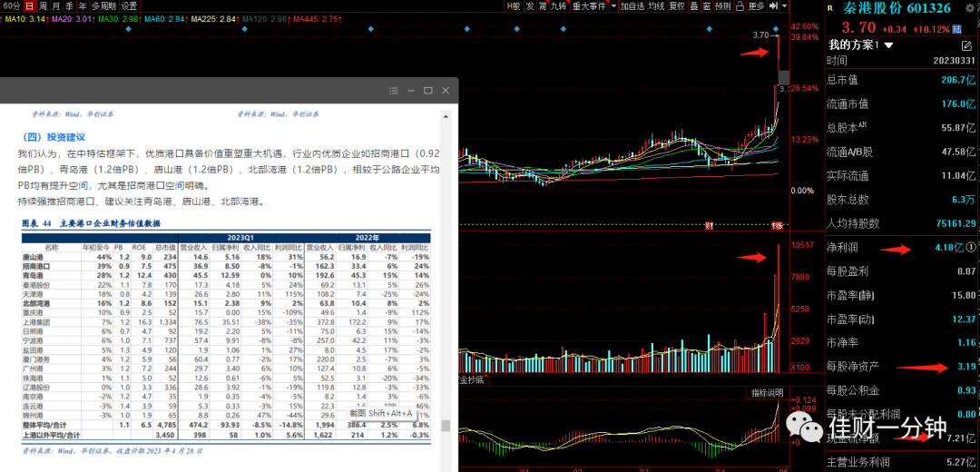This screenshot has height=472, width=980.
Task: Maximize the report document window
Action: (428, 91)
